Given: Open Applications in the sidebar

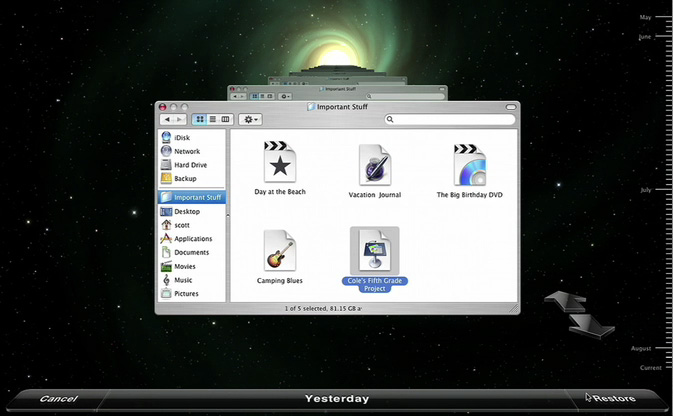Looking at the screenshot, I should [192, 239].
